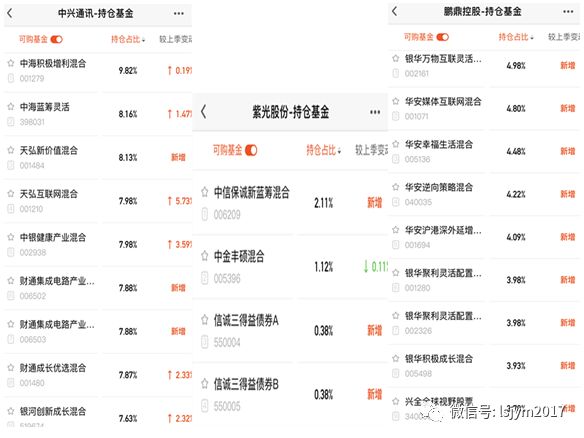584x438 pixels.
Task: Favorite the 中海积极增利混合 fund star
Action: pyautogui.click(x=11, y=63)
